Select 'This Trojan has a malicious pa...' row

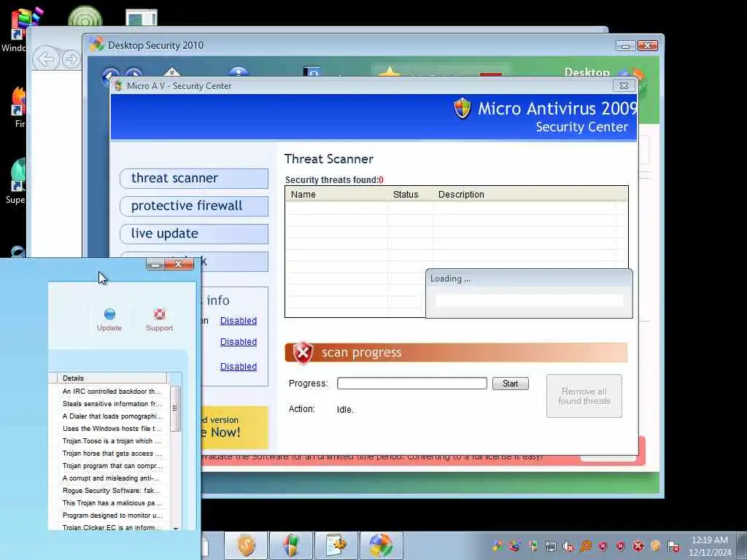(112, 502)
